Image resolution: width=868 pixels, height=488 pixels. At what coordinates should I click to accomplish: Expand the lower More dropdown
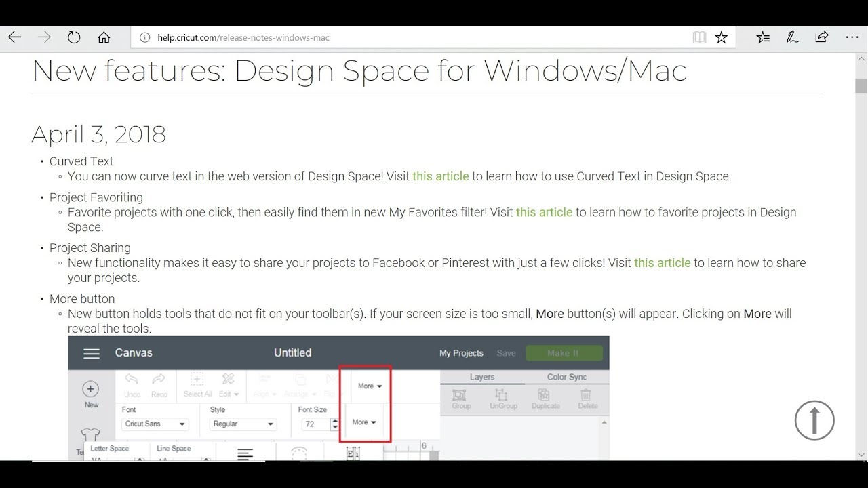pyautogui.click(x=364, y=422)
